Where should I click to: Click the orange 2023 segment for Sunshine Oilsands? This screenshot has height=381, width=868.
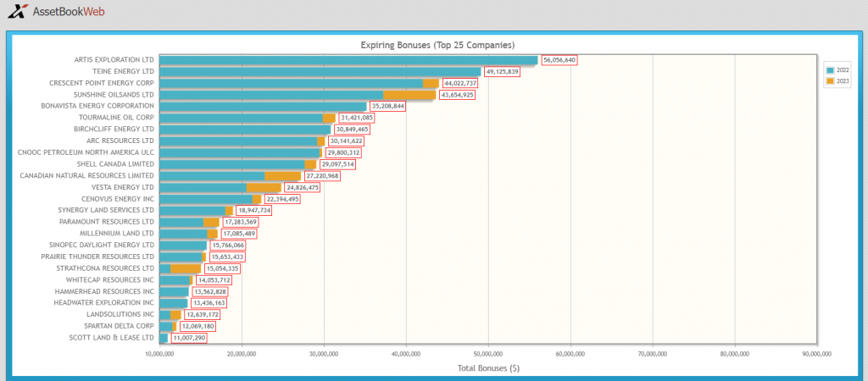point(409,95)
